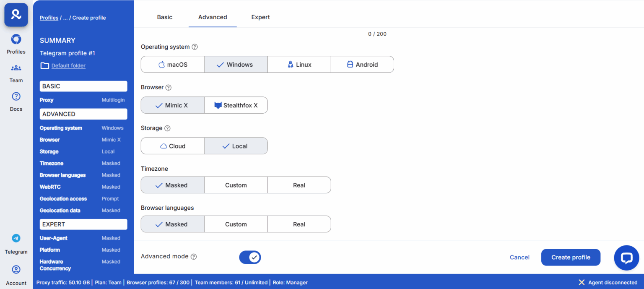Viewport: 644px width, 289px height.
Task: Switch to the Expert tab
Action: [260, 17]
